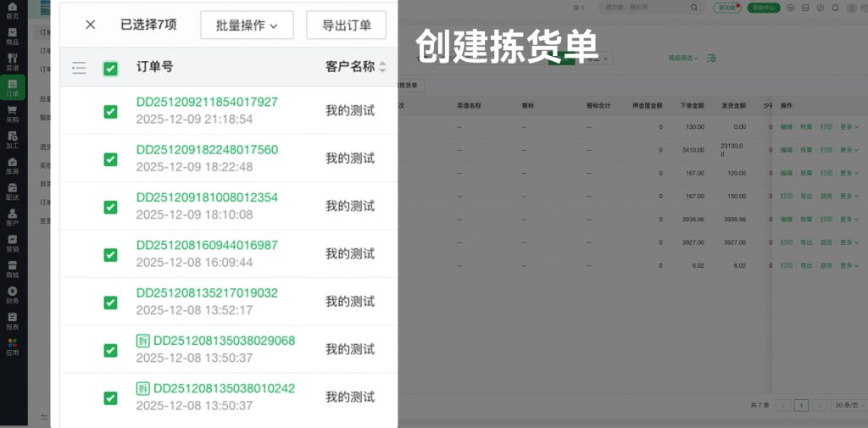Select 报表 in the left sidebar menu
This screenshot has height=428, width=868.
point(12,321)
